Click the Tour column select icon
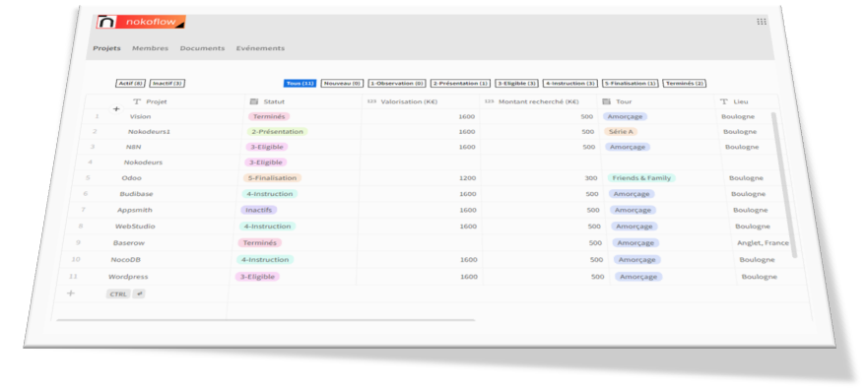This screenshot has width=868, height=391. coord(606,101)
